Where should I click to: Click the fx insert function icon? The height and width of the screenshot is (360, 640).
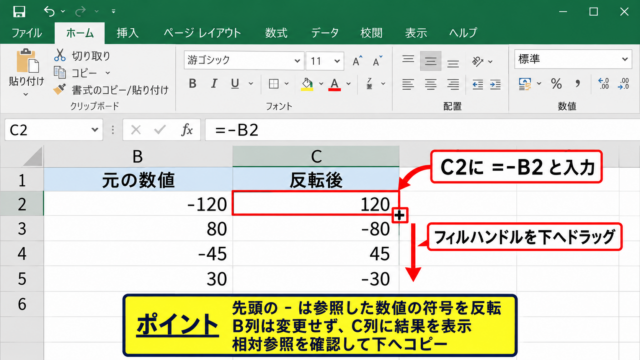[x=187, y=130]
